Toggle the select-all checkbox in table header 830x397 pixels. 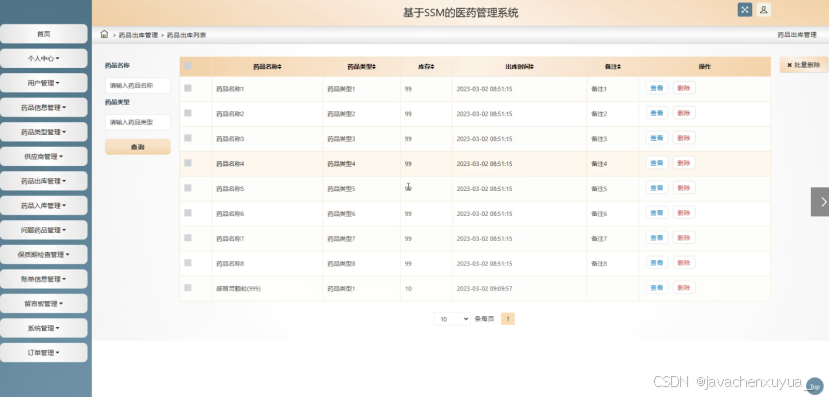pyautogui.click(x=188, y=66)
